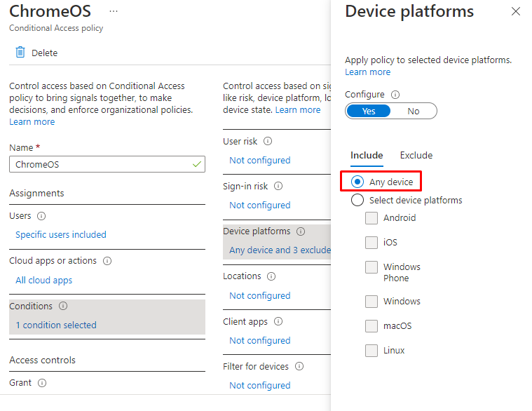Screen dimensions: 532x411
Task: Open Specific users included link
Action: click(x=61, y=235)
